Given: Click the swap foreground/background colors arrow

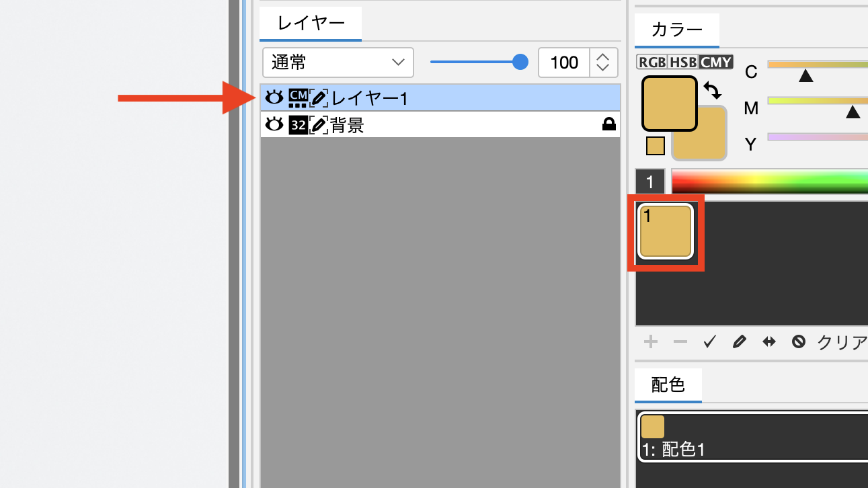Looking at the screenshot, I should tap(713, 89).
